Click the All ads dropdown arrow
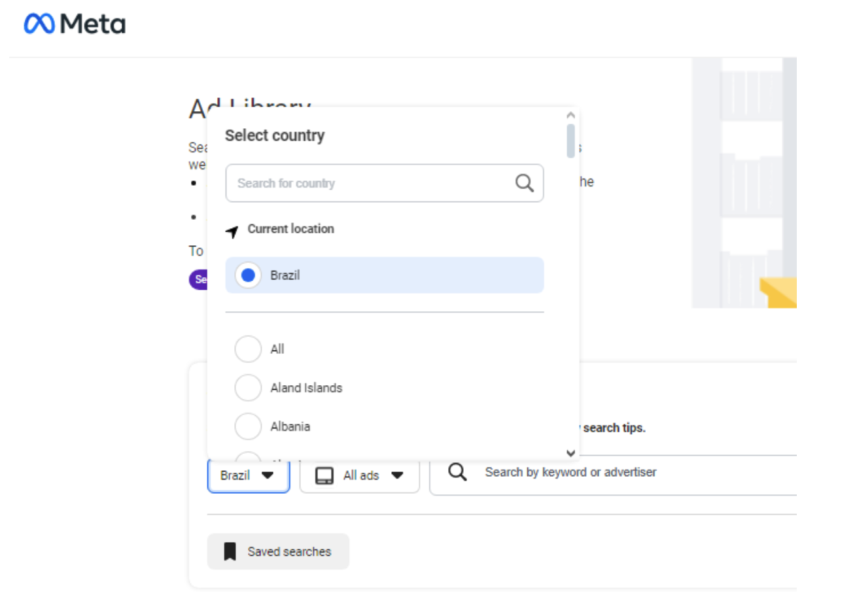Viewport: 857px width, 616px height. click(397, 475)
